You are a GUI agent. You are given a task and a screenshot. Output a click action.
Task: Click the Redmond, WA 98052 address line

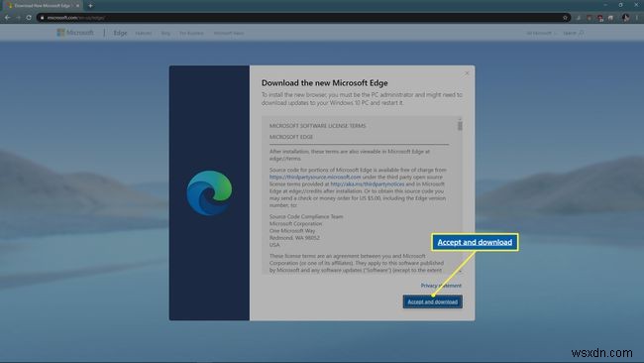[294, 238]
